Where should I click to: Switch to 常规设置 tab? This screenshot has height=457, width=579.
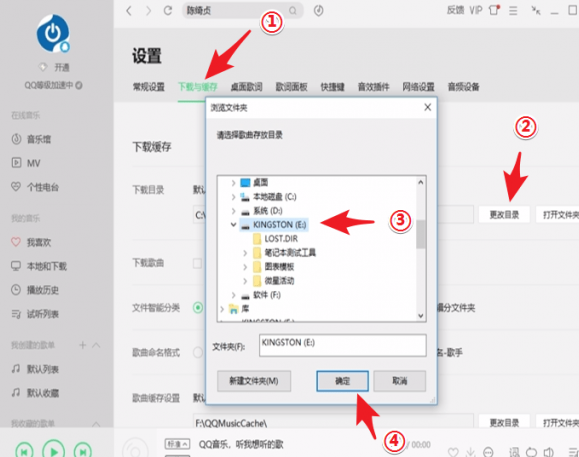click(148, 87)
